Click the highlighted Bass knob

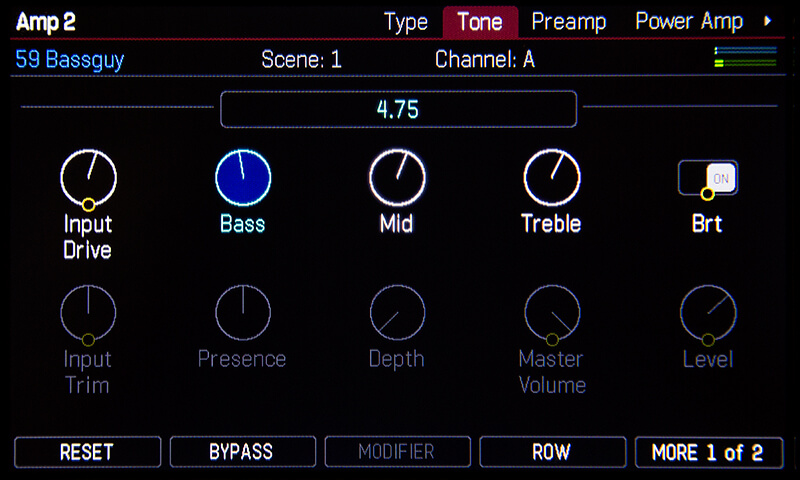(x=243, y=178)
